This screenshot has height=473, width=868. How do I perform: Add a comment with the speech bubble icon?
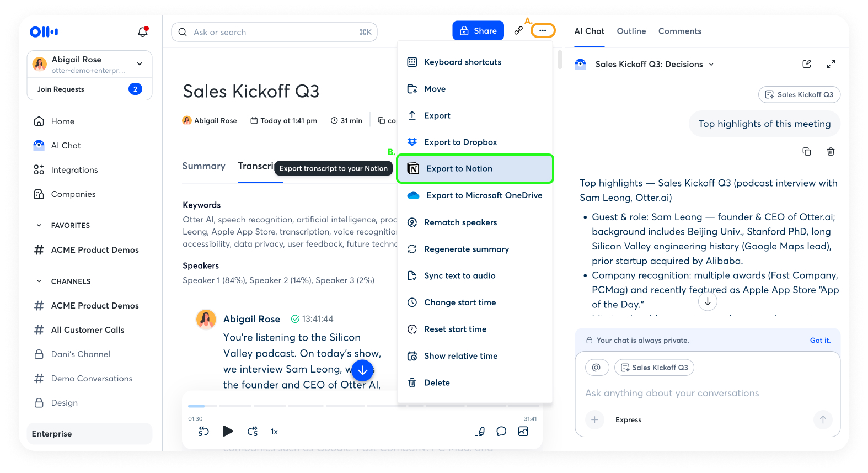click(501, 432)
